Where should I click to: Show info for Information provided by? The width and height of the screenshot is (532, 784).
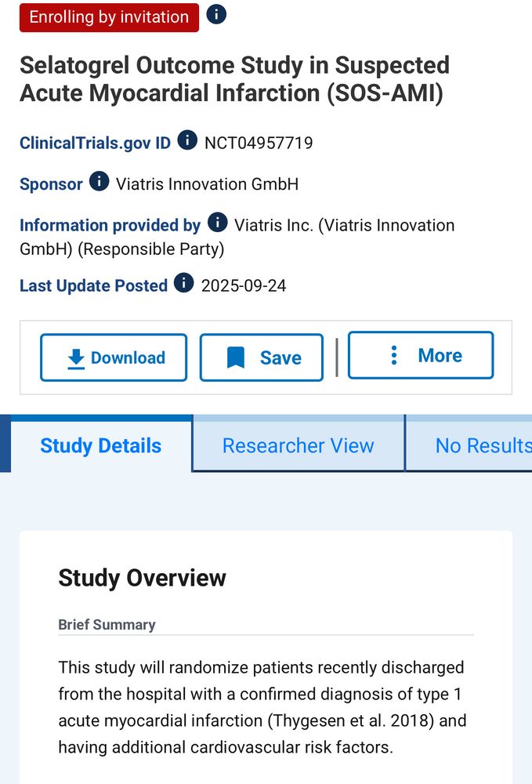click(217, 222)
